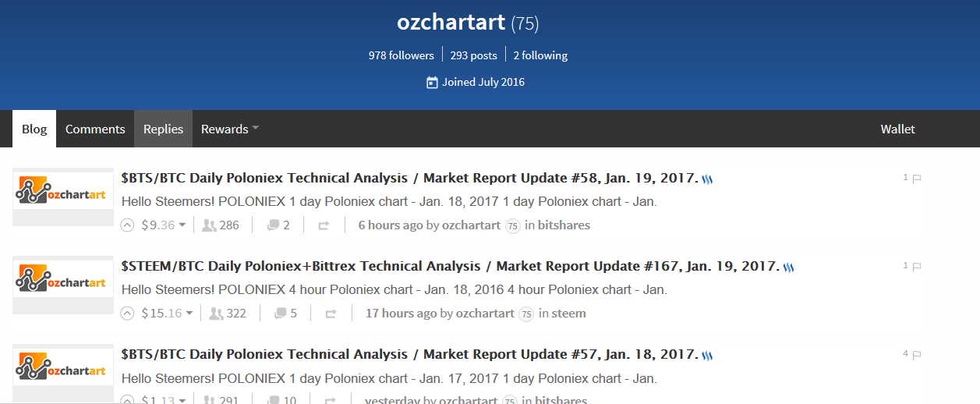Screen dimensions: 980x404
Task: Switch to the Comments tab
Action: (95, 129)
